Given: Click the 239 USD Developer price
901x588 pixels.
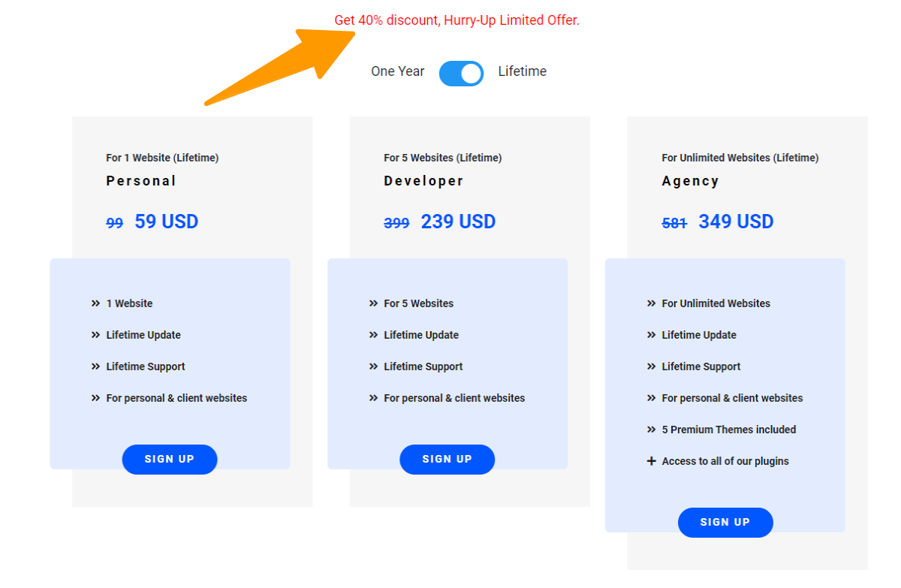Looking at the screenshot, I should pyautogui.click(x=458, y=222).
